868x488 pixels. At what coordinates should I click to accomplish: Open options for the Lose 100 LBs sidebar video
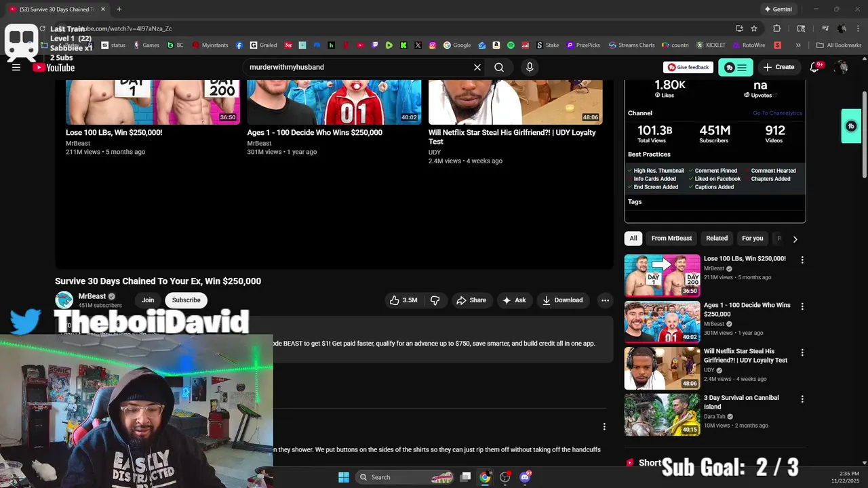coord(802,260)
